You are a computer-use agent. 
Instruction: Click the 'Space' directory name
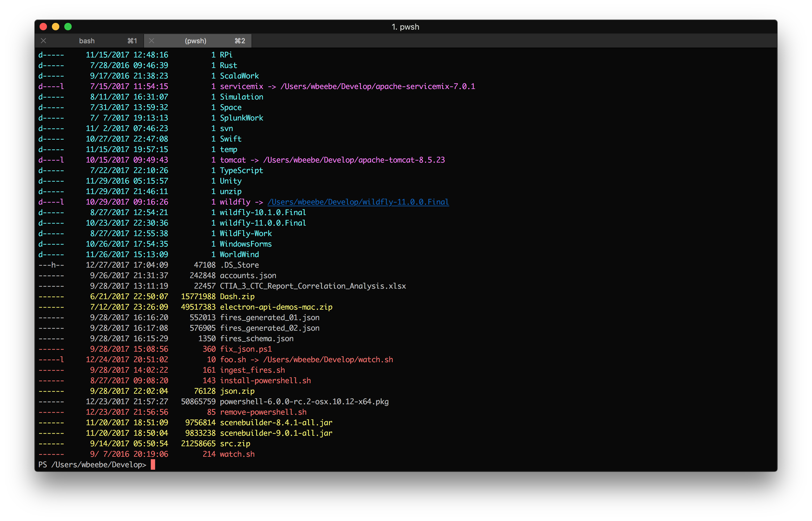[x=230, y=107]
